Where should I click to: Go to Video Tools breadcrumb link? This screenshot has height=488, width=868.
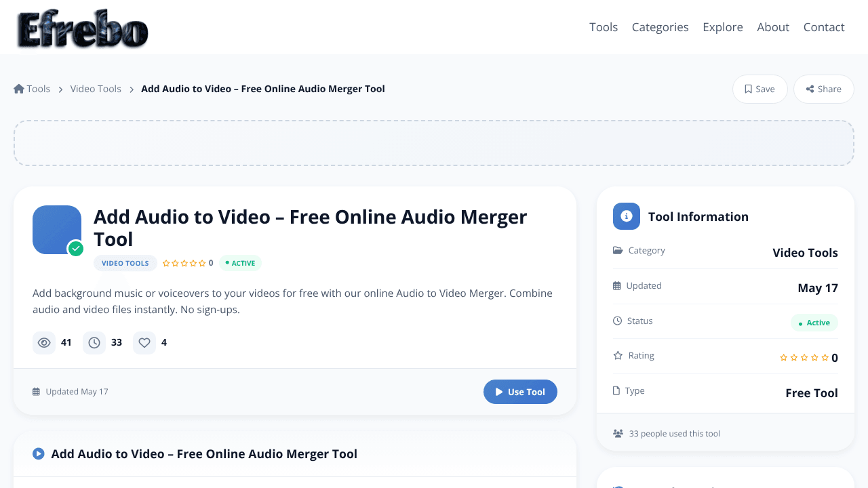96,89
